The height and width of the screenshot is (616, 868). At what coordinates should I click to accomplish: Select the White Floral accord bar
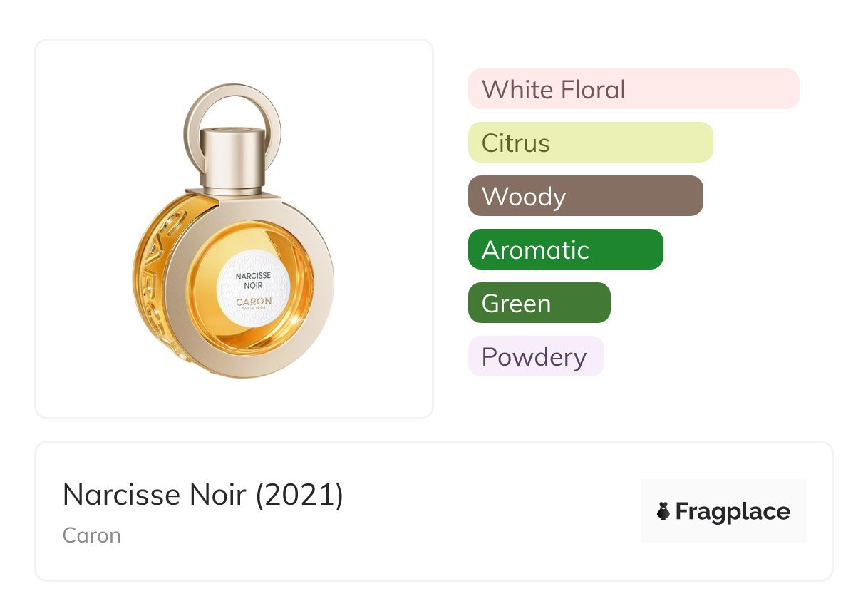click(634, 89)
